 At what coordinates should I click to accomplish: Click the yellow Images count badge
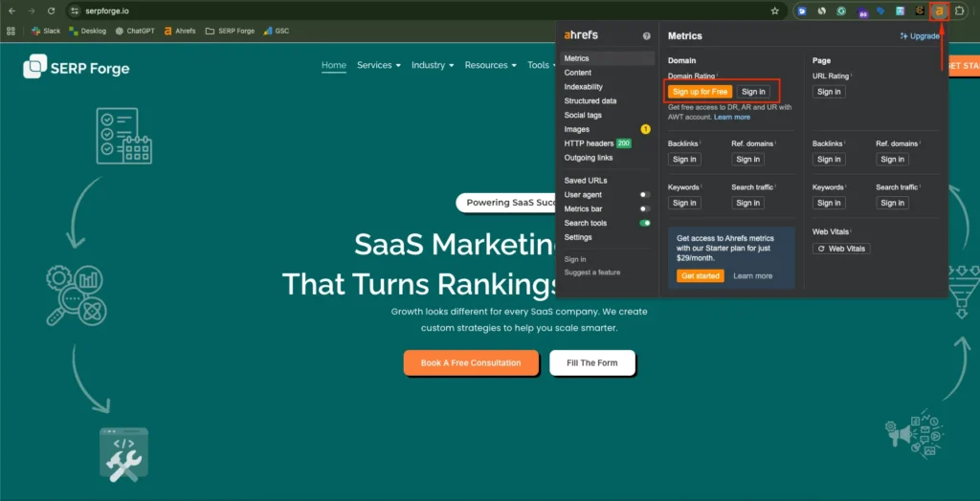click(646, 129)
